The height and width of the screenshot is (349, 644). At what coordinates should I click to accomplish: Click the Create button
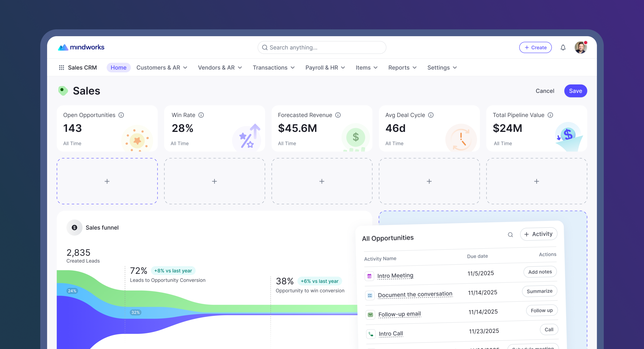[x=535, y=47]
